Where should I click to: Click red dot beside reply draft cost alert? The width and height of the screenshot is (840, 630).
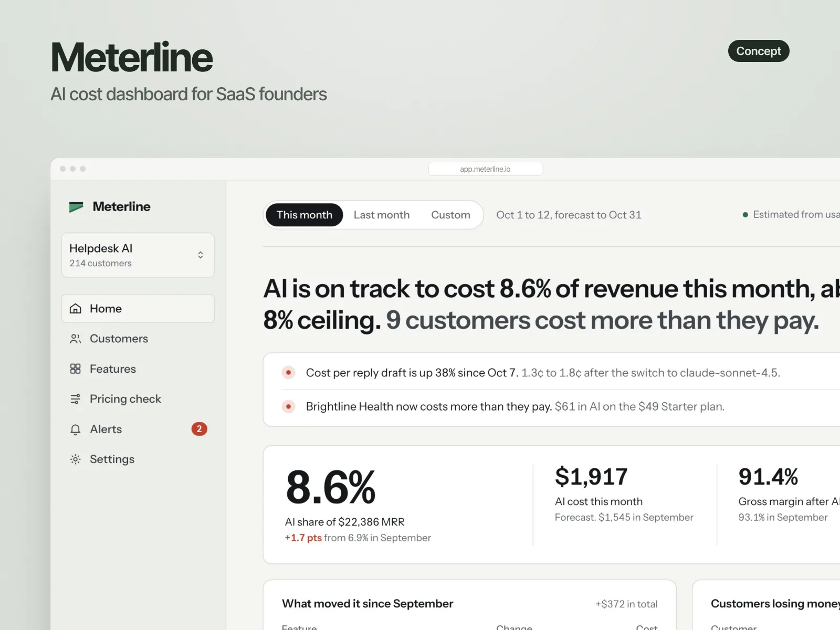pyautogui.click(x=288, y=373)
